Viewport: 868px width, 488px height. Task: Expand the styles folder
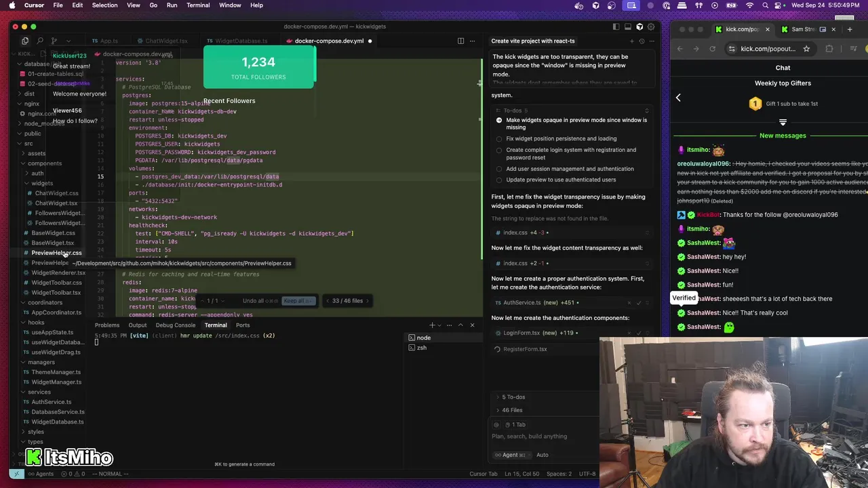[x=35, y=432]
